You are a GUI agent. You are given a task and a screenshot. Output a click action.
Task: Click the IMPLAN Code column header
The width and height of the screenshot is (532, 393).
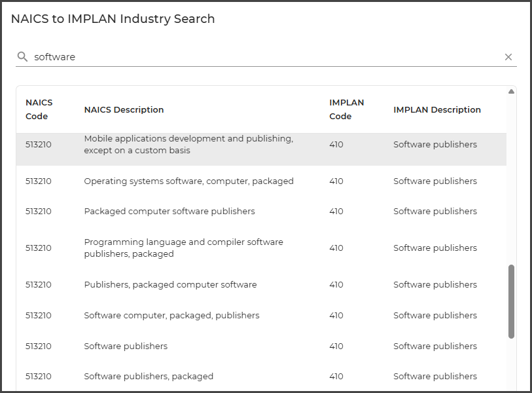[x=346, y=109]
